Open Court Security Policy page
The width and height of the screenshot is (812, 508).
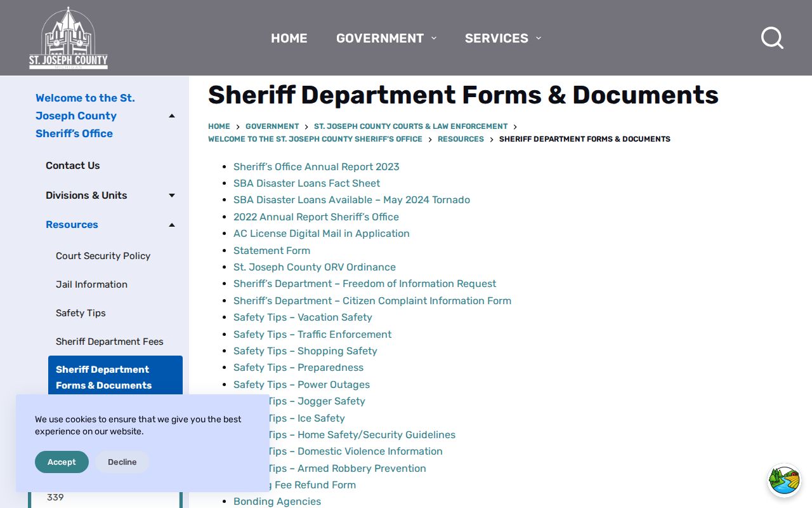click(103, 255)
